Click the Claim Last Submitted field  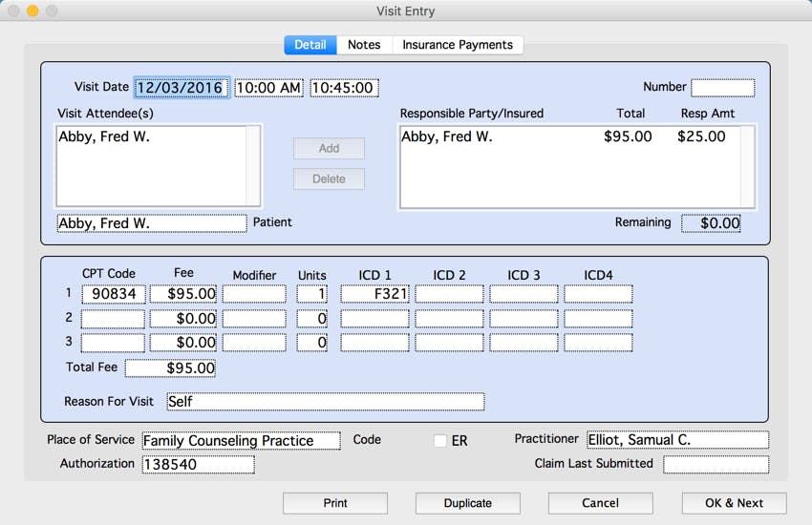(x=716, y=465)
